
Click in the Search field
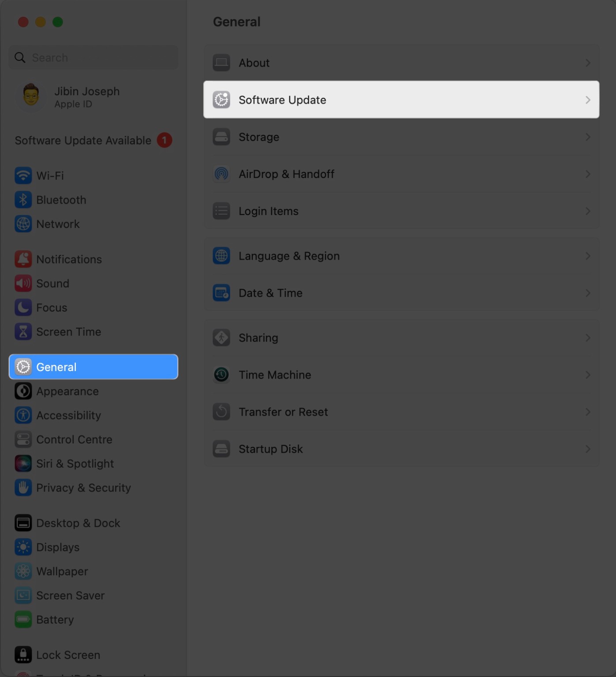click(93, 57)
